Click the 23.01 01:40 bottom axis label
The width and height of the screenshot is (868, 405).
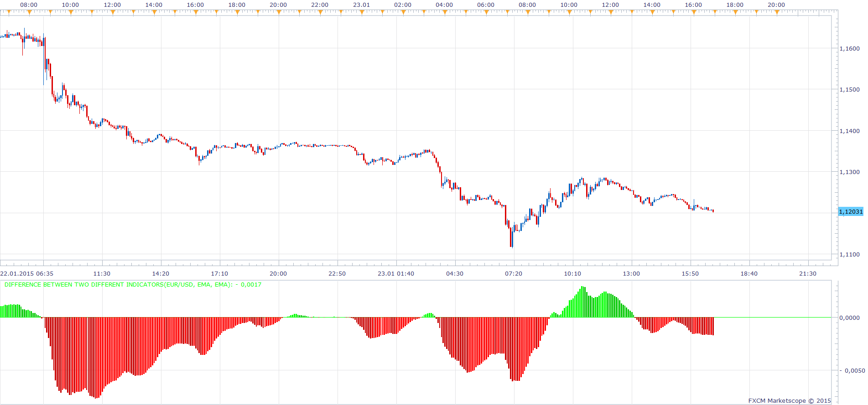(396, 274)
